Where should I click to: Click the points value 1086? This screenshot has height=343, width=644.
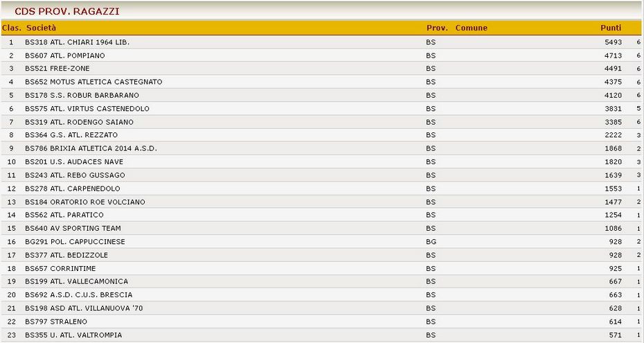(x=614, y=229)
